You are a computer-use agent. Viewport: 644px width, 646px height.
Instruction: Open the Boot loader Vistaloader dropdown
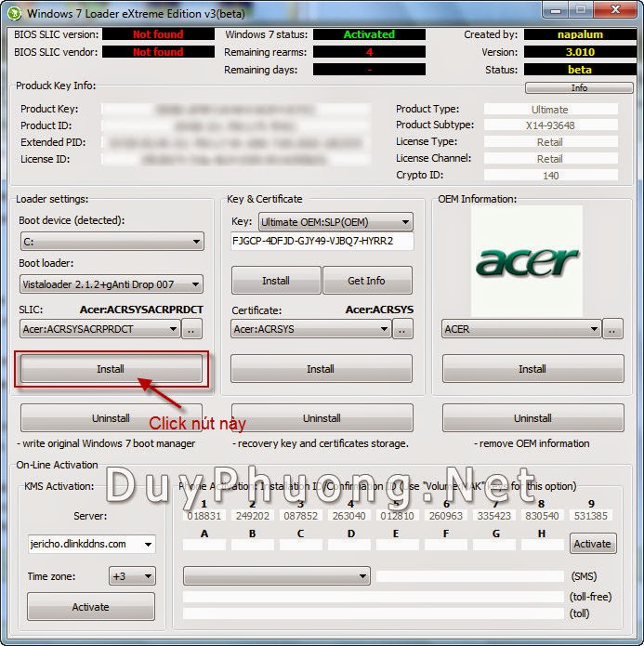[x=112, y=284]
